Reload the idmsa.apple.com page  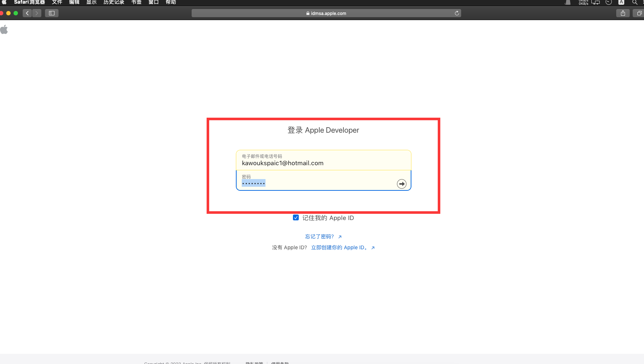click(457, 13)
